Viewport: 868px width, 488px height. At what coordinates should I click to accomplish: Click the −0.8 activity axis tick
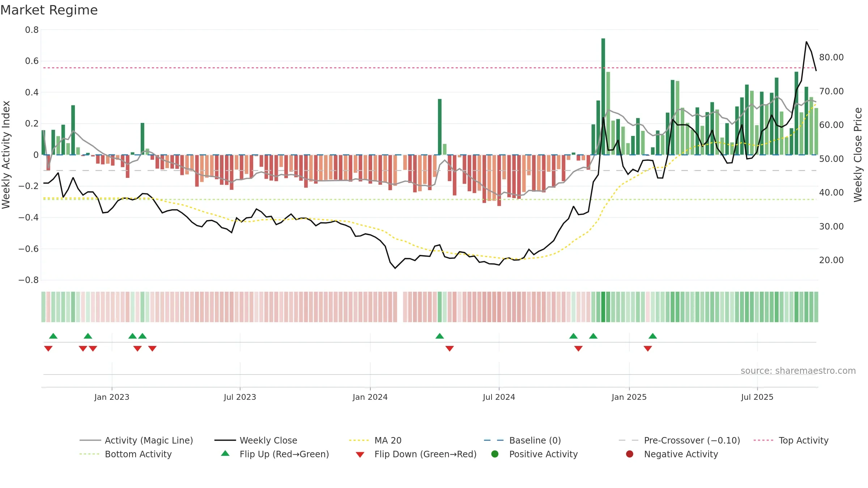(x=29, y=280)
